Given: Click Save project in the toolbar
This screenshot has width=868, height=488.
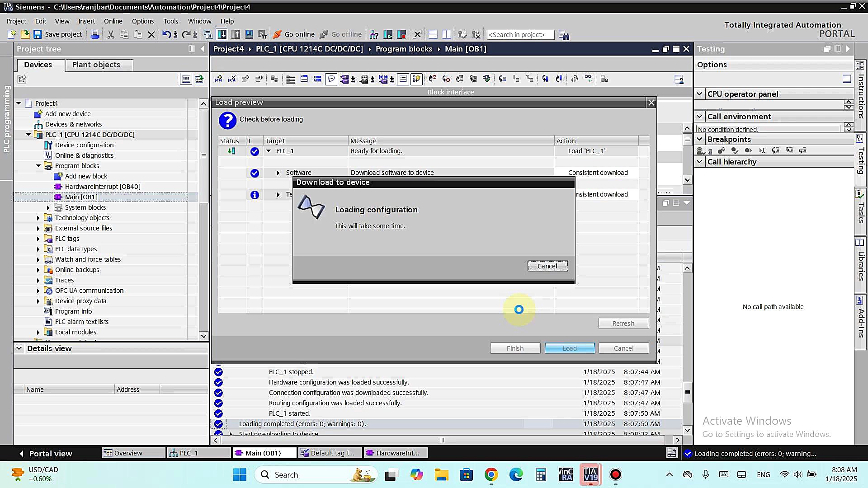Looking at the screenshot, I should click(x=58, y=34).
